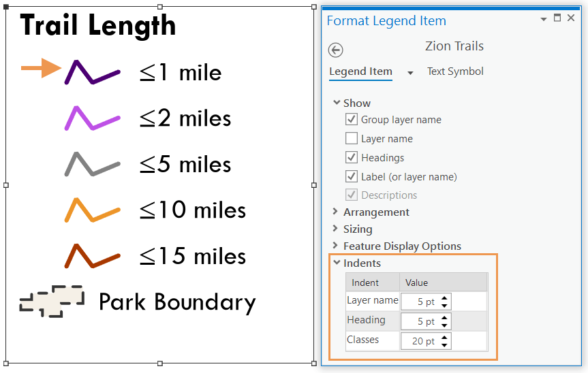The width and height of the screenshot is (588, 373).
Task: Open the pane options dropdown arrow
Action: point(544,19)
